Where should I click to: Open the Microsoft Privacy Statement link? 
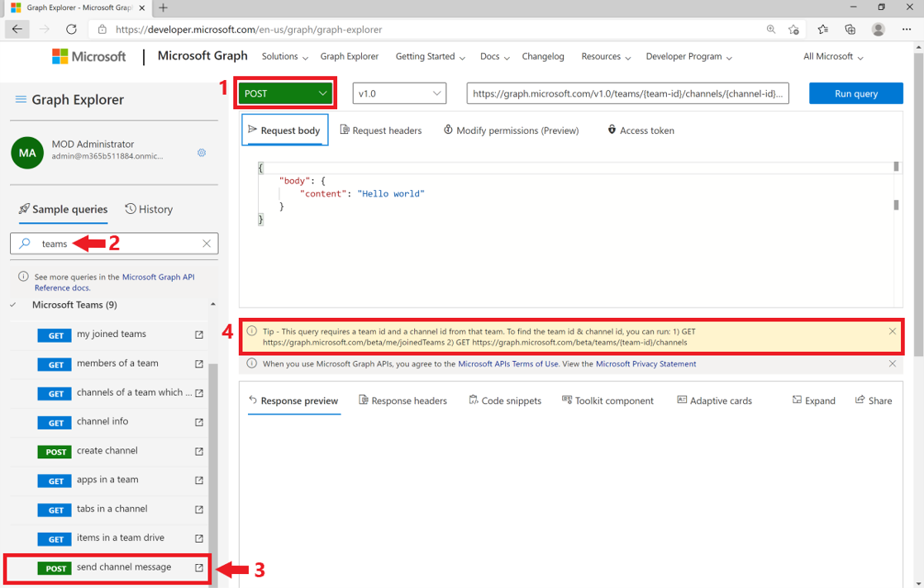tap(645, 363)
